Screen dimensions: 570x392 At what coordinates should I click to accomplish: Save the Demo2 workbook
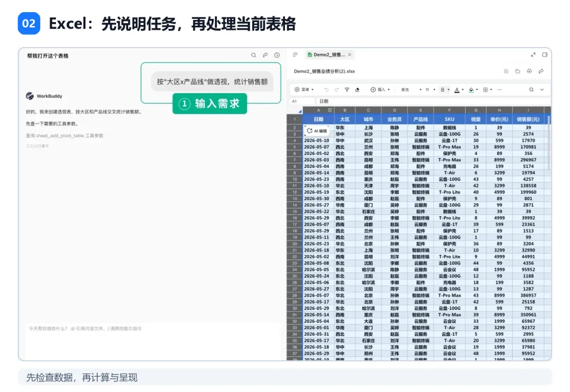click(506, 71)
